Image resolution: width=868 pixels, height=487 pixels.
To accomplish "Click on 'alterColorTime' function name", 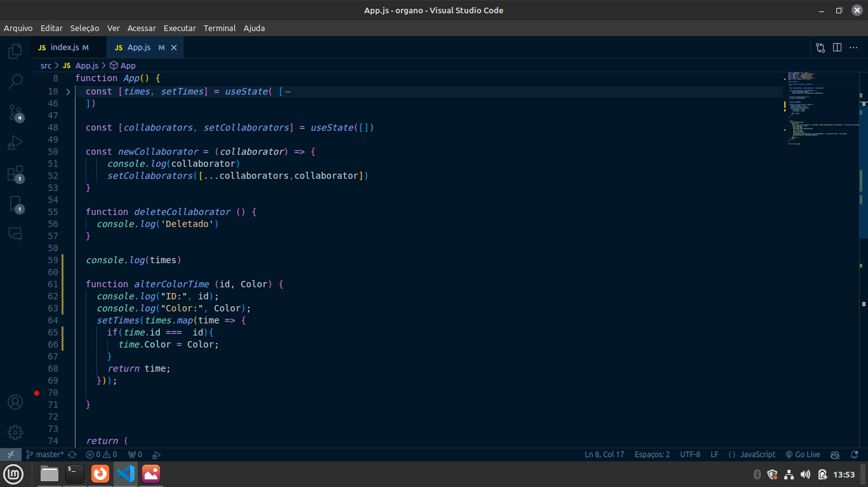I will pos(171,284).
